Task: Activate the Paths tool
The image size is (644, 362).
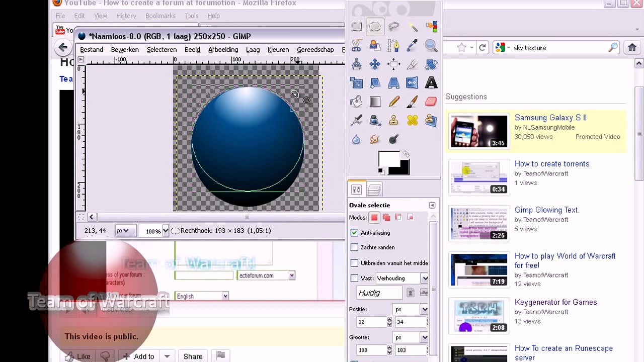Action: click(393, 45)
